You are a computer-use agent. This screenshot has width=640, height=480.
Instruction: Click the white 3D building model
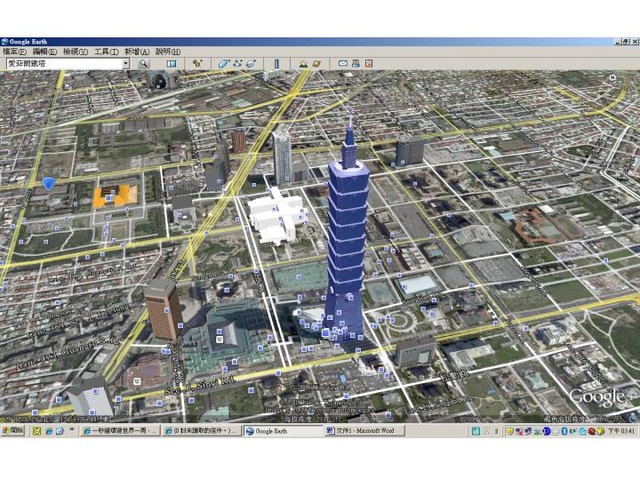point(277,216)
